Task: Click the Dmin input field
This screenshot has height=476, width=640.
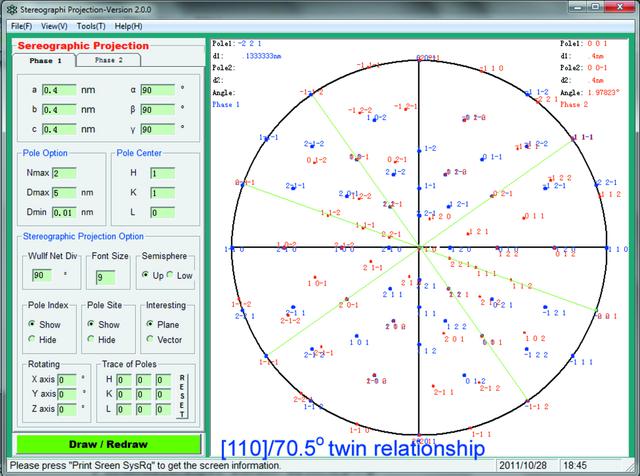Action: (x=64, y=212)
